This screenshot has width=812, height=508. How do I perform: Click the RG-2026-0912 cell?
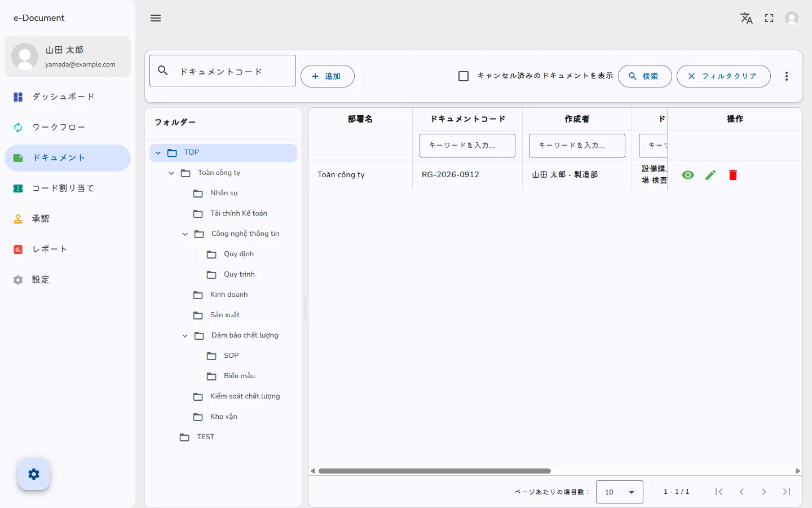[x=467, y=175]
